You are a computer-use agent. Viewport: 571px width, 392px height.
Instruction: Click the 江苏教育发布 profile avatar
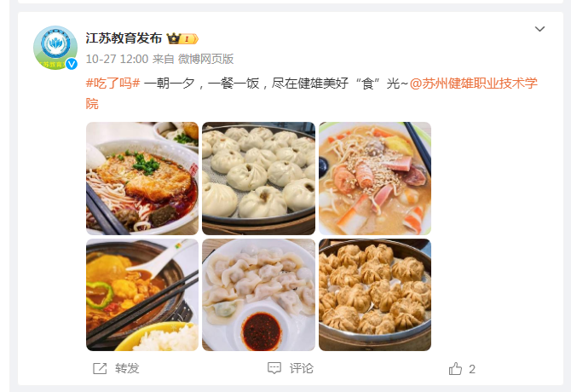coord(55,48)
